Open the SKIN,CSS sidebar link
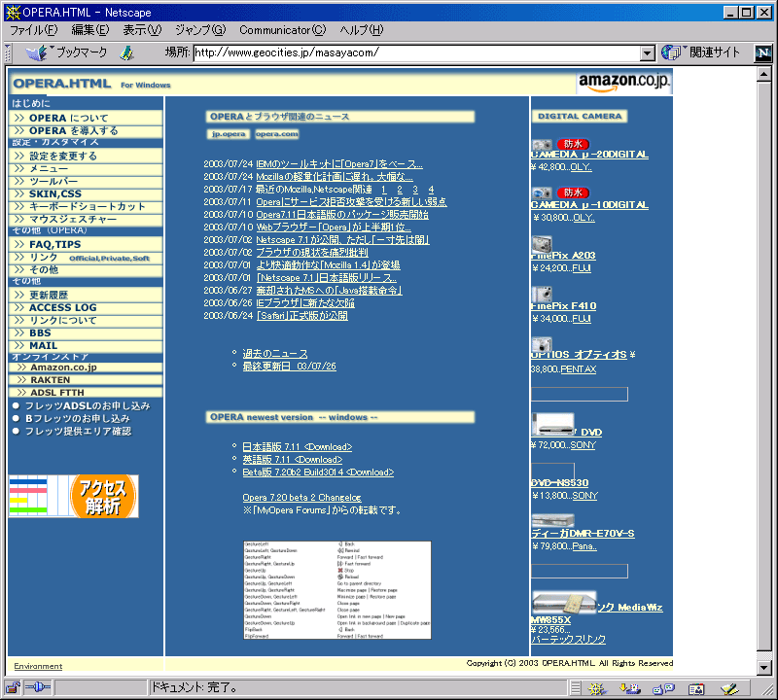 point(86,194)
